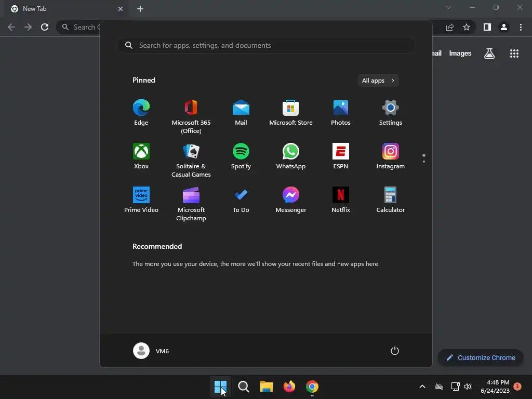Launch Microsoft Clipchamp
Image resolution: width=532 pixels, height=399 pixels.
click(191, 204)
